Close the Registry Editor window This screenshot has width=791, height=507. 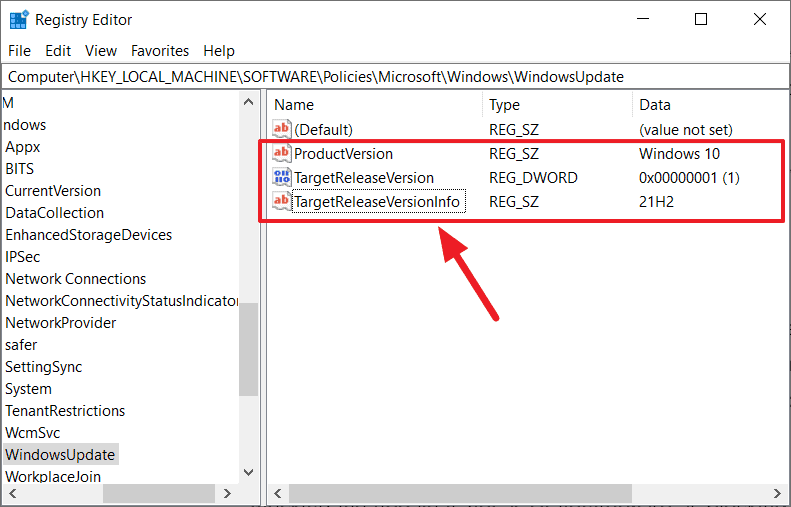[760, 19]
